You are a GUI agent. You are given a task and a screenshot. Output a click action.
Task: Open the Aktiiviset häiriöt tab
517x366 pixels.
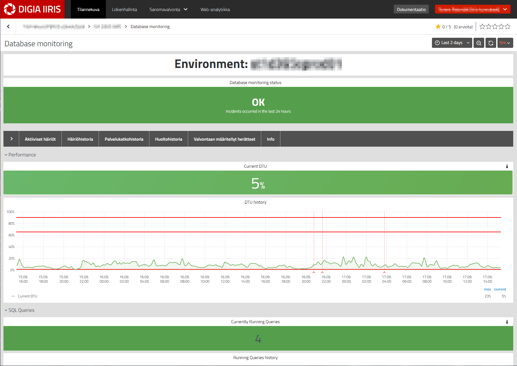(40, 139)
